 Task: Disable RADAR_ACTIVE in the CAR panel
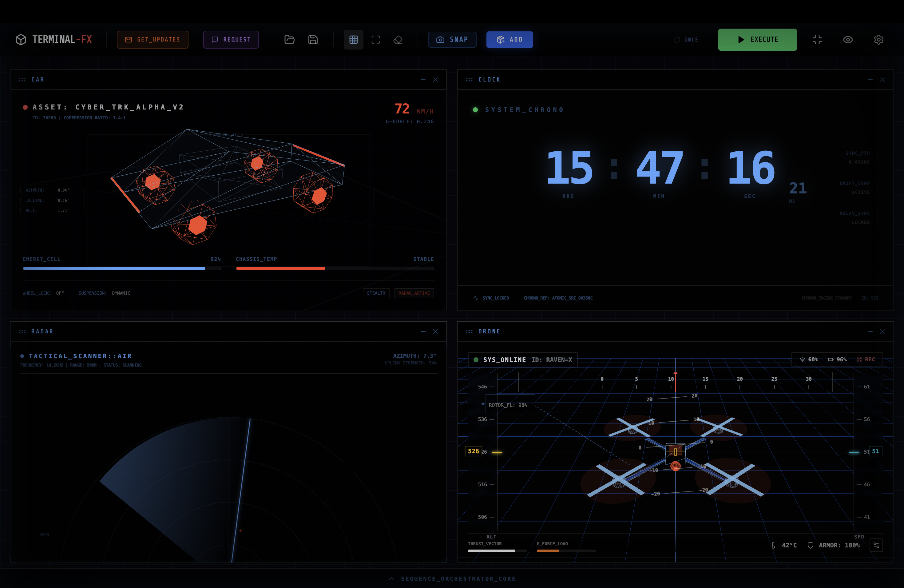point(414,293)
